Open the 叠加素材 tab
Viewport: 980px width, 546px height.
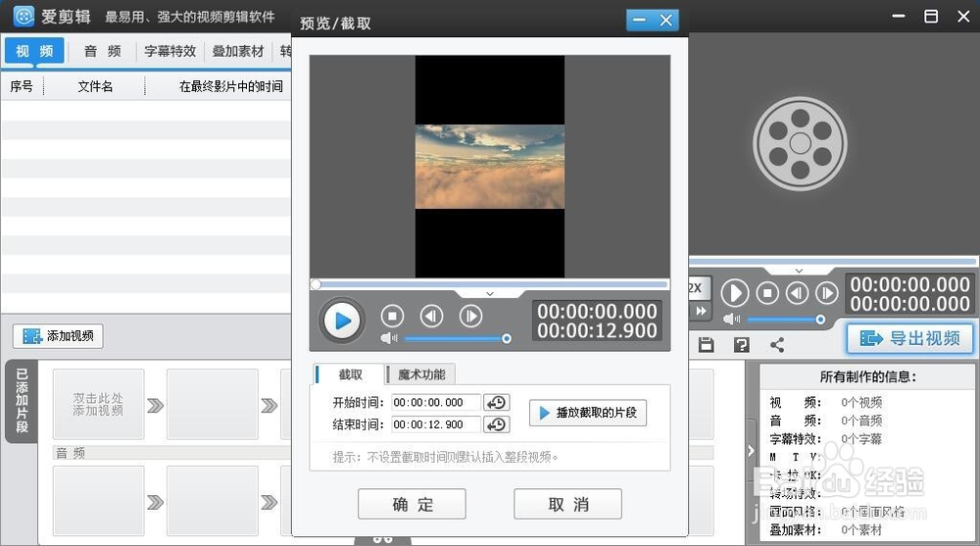point(238,51)
